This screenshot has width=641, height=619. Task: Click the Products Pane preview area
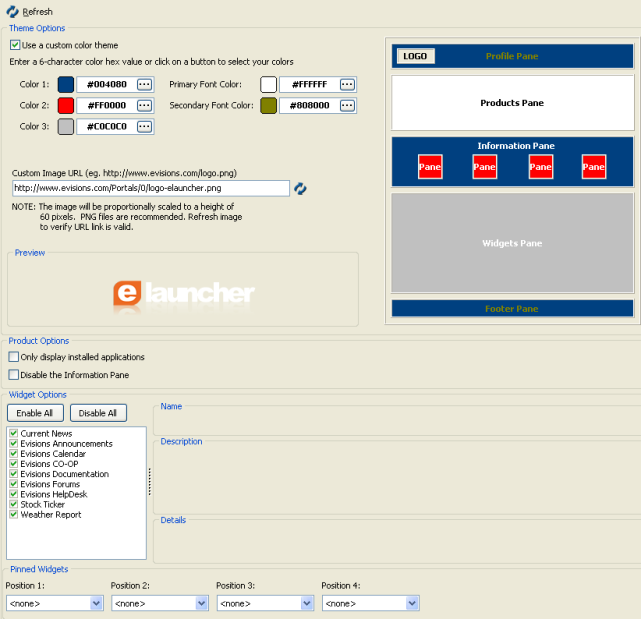[x=512, y=103]
